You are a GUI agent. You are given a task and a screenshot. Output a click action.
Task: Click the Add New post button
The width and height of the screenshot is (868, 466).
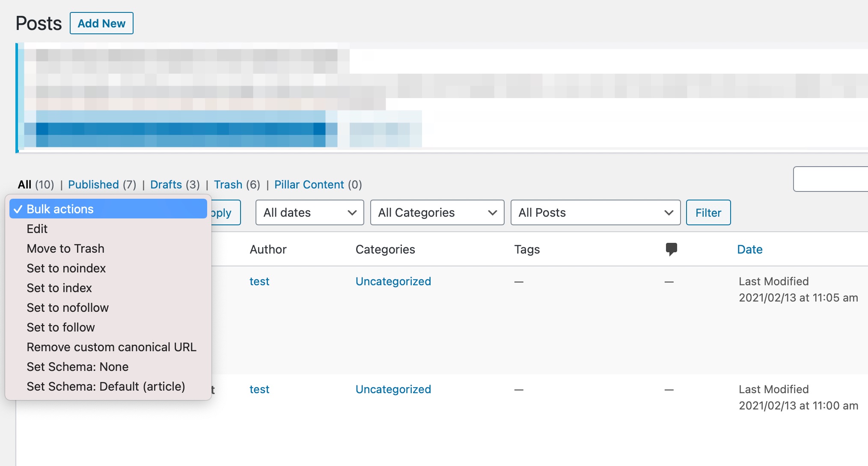[101, 24]
